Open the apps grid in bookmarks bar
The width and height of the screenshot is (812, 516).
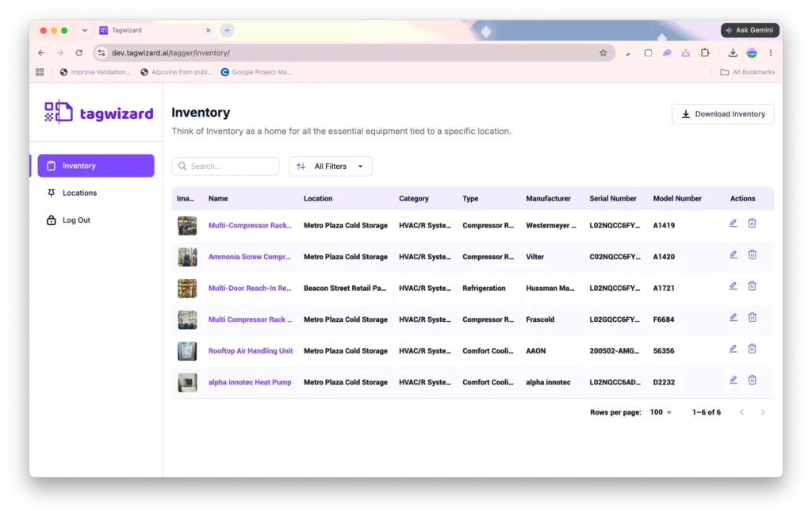tap(40, 72)
